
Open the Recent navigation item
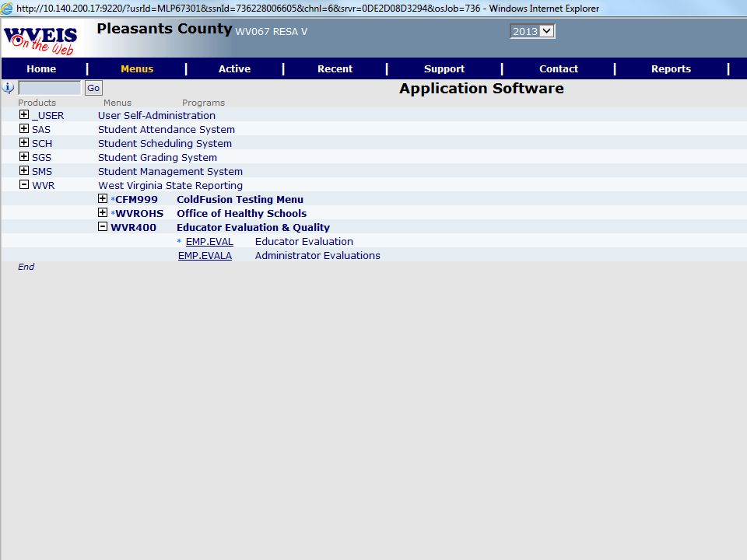pos(335,68)
